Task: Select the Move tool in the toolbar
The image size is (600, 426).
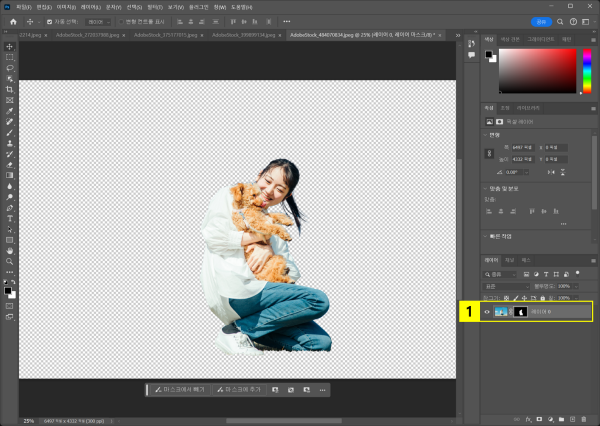Action: [10, 47]
